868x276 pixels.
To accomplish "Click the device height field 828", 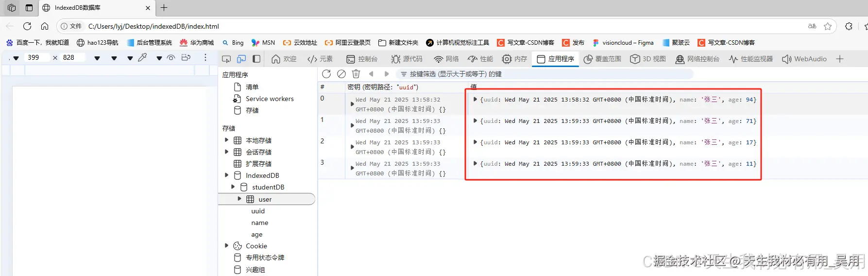I will [x=73, y=57].
